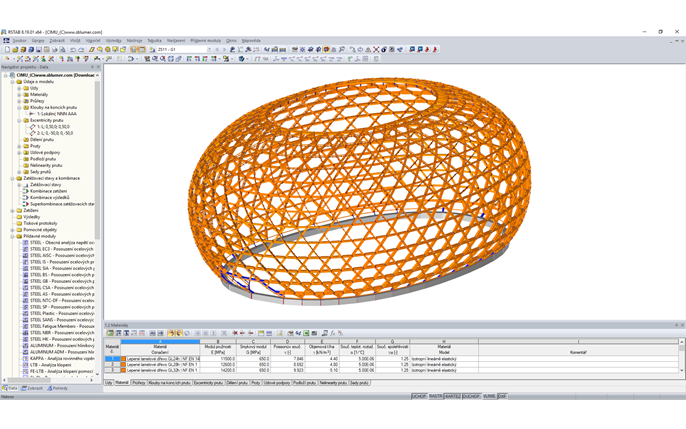Click the Print icon in main toolbar
Screen dimensions: 686x429
[55, 50]
